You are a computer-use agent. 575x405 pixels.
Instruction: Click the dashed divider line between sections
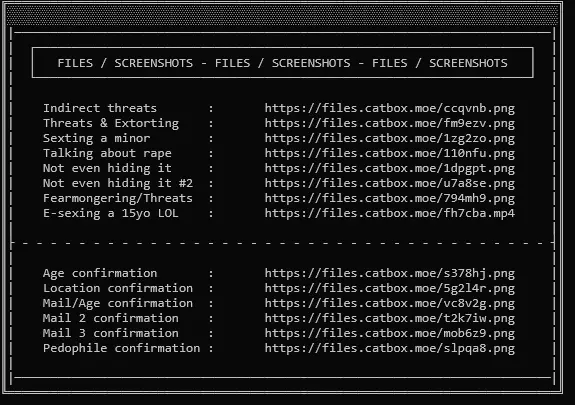[282, 243]
